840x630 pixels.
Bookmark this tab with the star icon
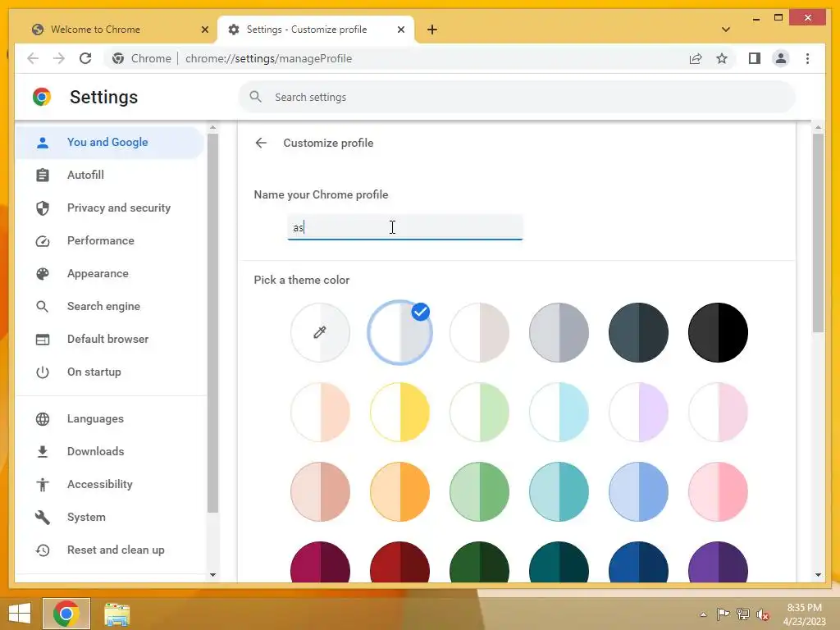click(x=722, y=58)
